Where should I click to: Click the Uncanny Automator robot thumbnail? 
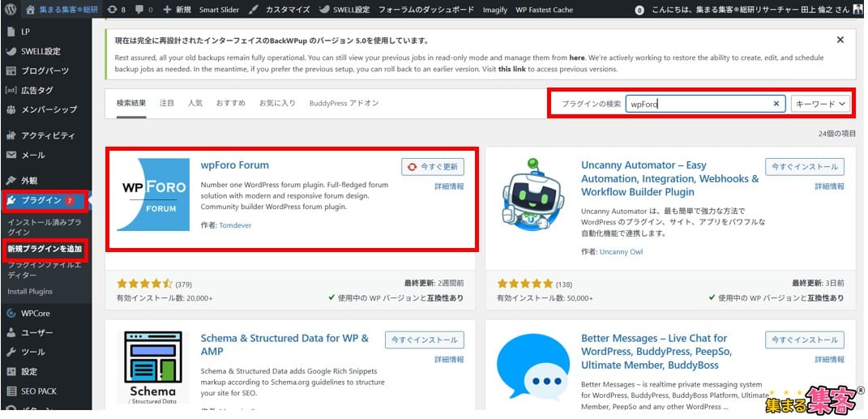(x=532, y=195)
